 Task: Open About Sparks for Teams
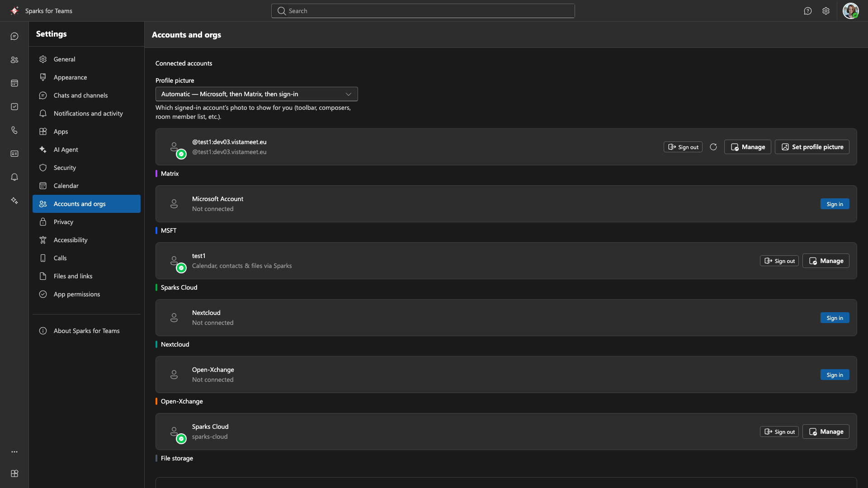coord(86,331)
